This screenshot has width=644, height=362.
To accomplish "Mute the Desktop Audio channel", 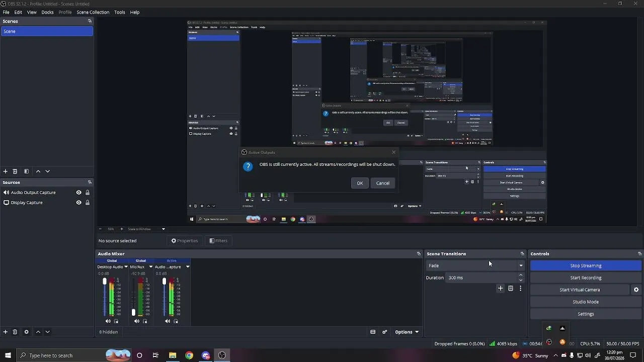I will (x=108, y=321).
